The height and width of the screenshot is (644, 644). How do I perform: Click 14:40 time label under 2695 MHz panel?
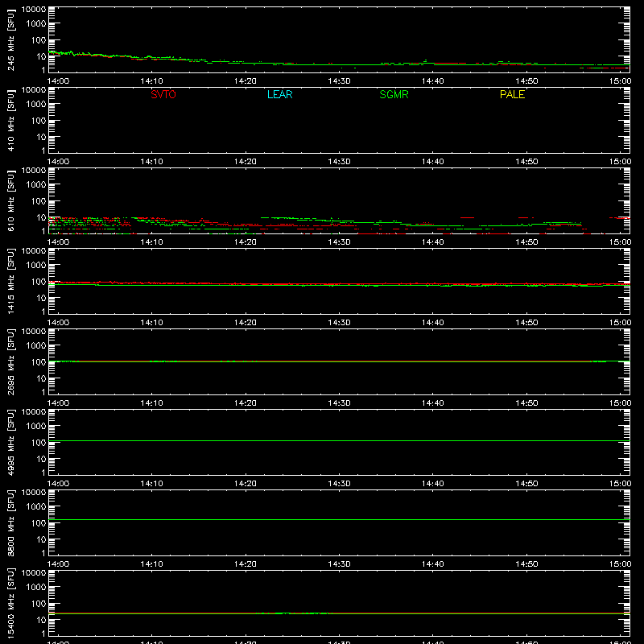click(433, 403)
